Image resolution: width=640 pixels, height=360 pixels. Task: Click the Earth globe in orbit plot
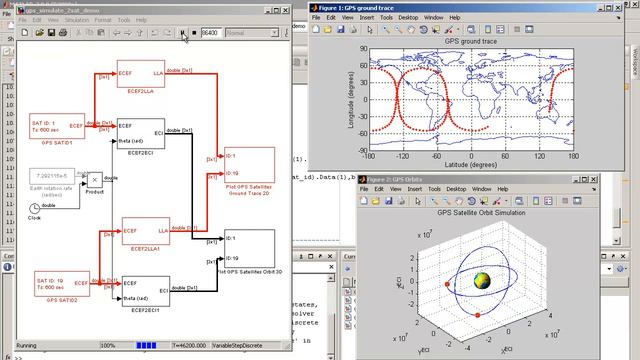tap(482, 281)
